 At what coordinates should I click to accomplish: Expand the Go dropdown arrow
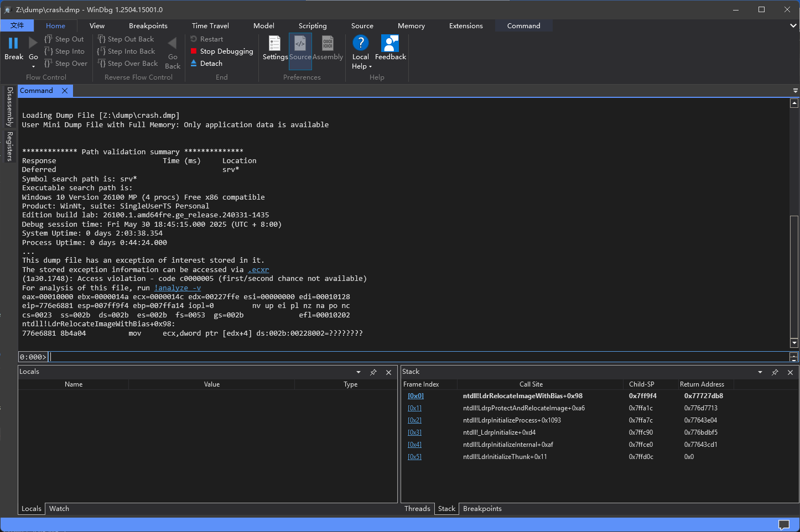[x=33, y=67]
